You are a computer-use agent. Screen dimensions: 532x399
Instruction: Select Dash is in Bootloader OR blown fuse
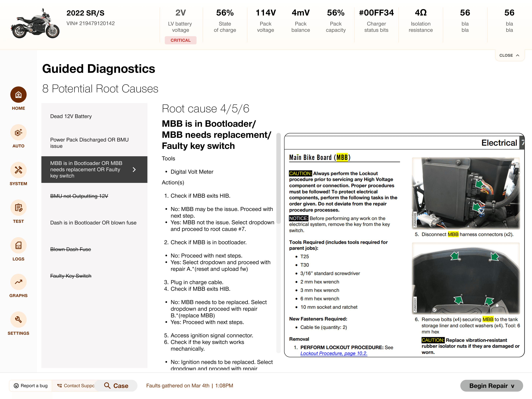click(x=93, y=223)
